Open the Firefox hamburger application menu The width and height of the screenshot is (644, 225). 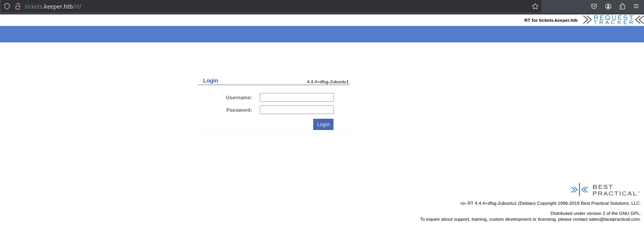[x=636, y=6]
